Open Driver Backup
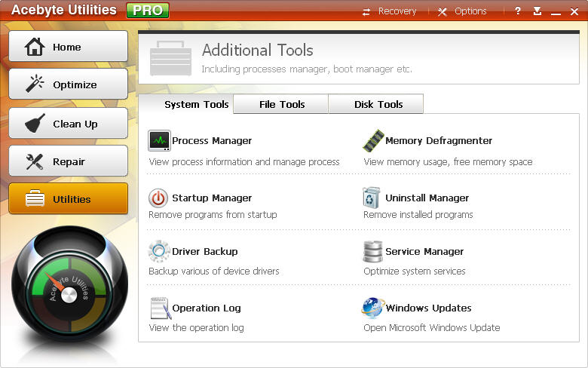 click(x=205, y=251)
